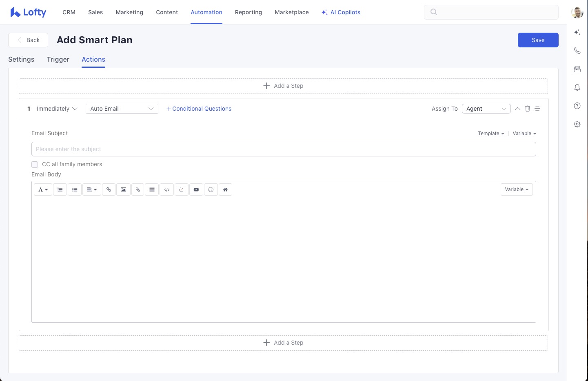Screen dimensions: 588x381
Task: Attach a file using the paperclip icon
Action: (x=138, y=189)
